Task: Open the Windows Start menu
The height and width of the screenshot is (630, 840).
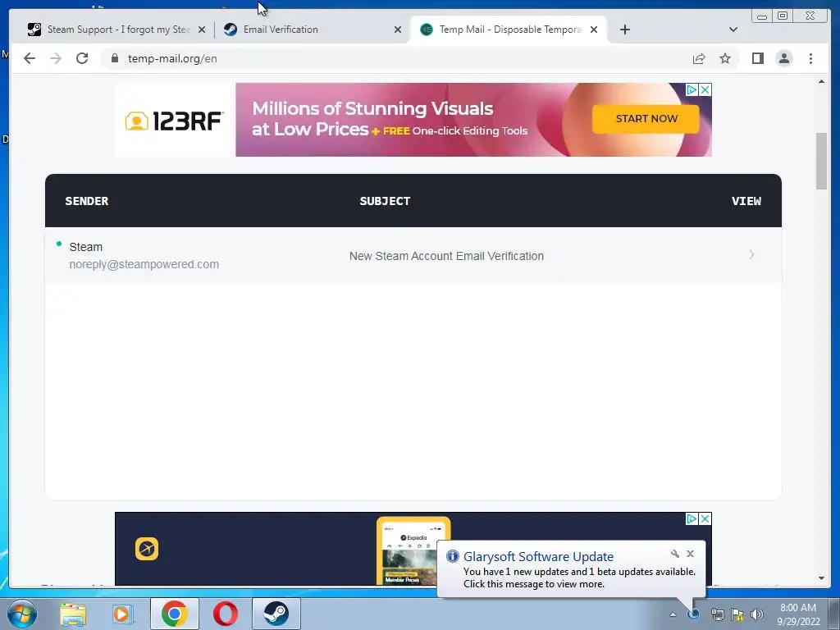Action: (22, 614)
